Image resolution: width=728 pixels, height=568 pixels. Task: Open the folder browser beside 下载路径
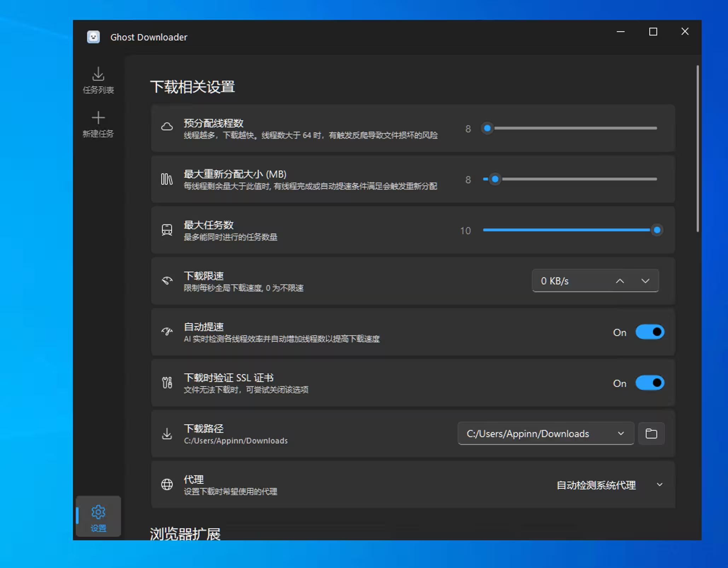pyautogui.click(x=651, y=434)
